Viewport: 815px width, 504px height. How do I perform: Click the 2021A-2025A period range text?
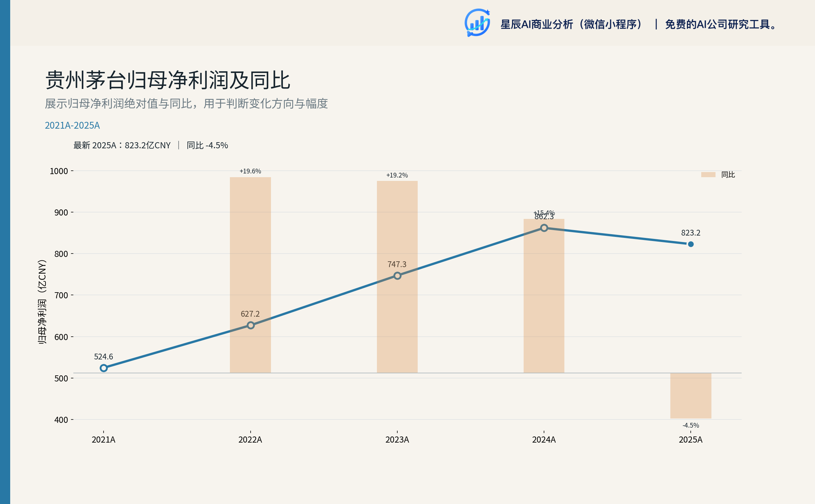click(x=72, y=126)
